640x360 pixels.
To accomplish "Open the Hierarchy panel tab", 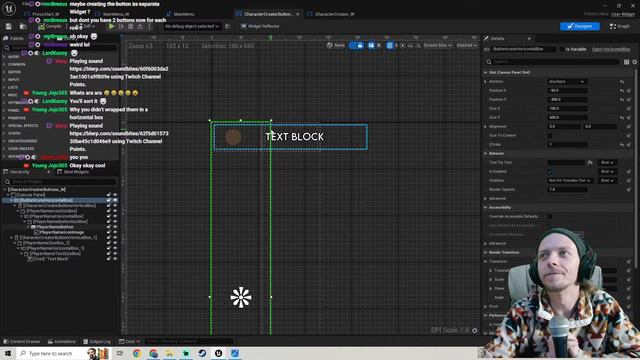I will [19, 172].
